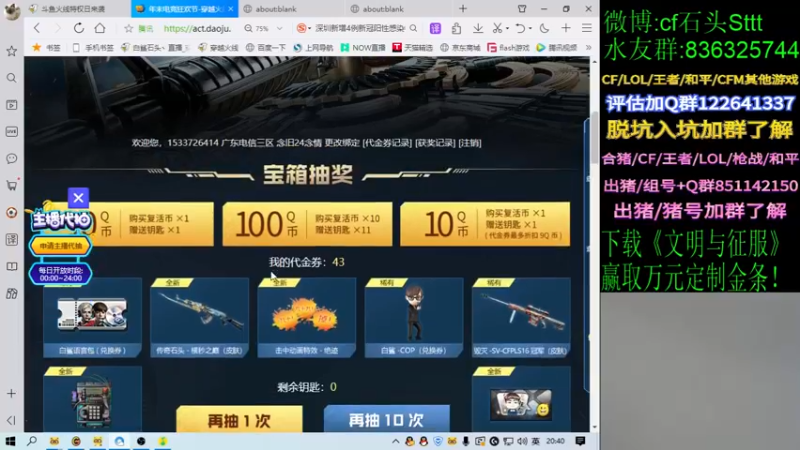Open the browser hamburger menu
Viewport: 800px width, 450px height.
coord(587,29)
